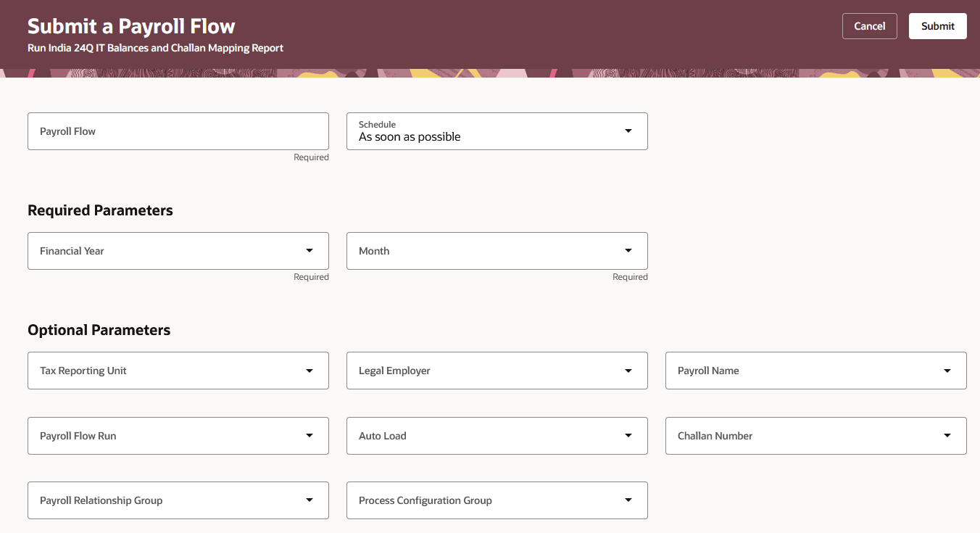Screen dimensions: 980x533
Task: Expand the Payroll Relationship Group dropdown
Action: click(x=178, y=500)
